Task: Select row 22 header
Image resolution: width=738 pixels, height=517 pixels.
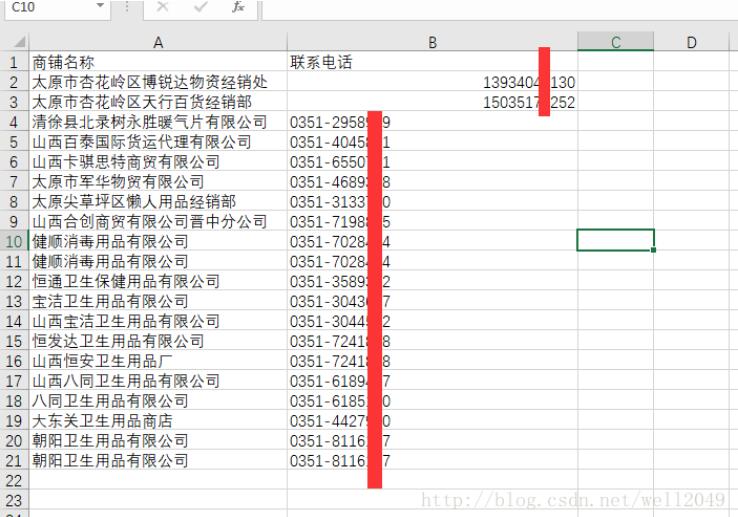Action: tap(14, 480)
